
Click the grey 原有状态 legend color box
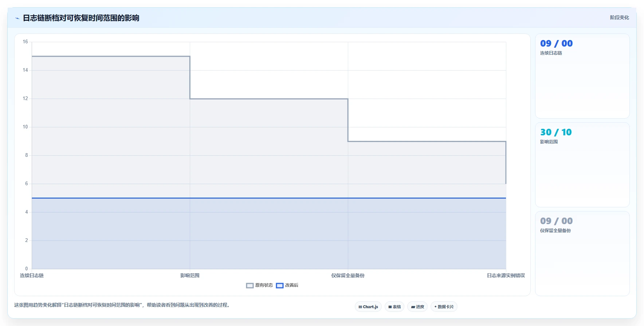pos(250,286)
